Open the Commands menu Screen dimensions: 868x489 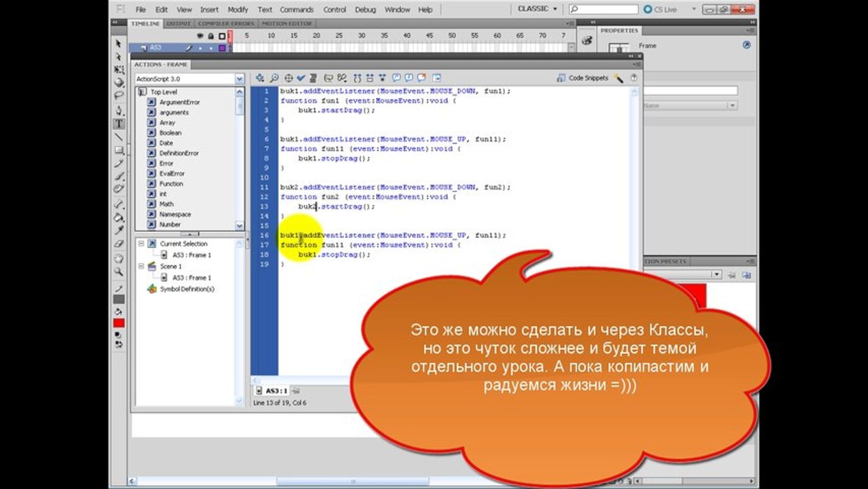[297, 10]
